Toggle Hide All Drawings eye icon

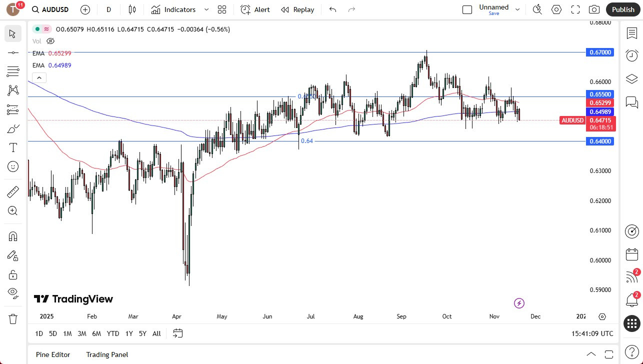coord(13,293)
